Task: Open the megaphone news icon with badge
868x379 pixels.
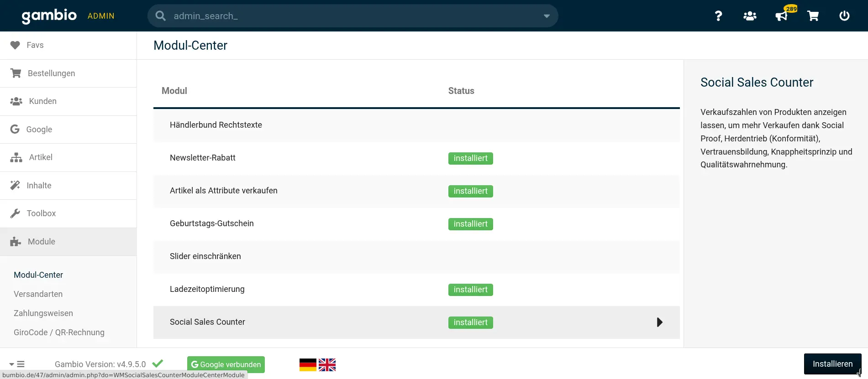Action: click(x=782, y=16)
